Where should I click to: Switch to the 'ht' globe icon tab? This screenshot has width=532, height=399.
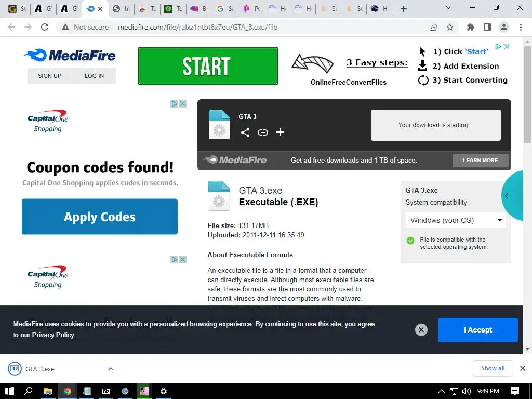coord(122,9)
